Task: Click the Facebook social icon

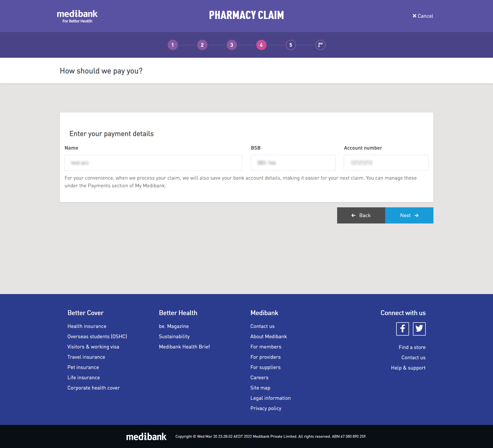Action: tap(402, 329)
